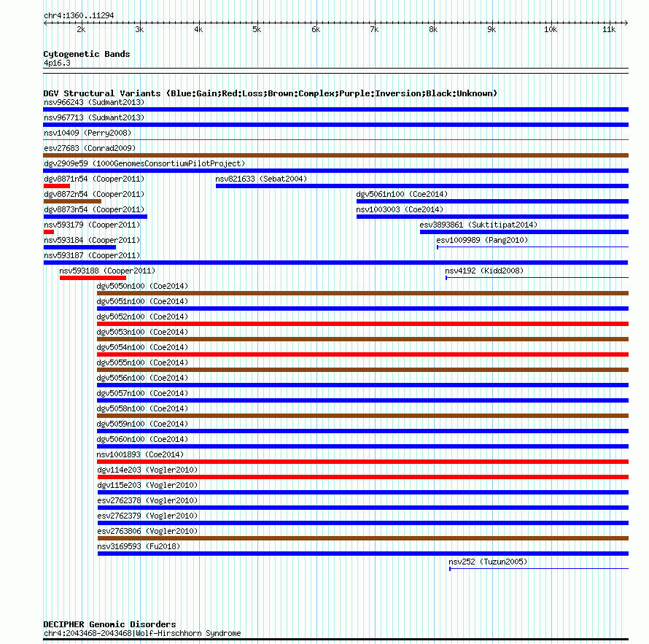The image size is (649, 644).
Task: Open dgv5057n100 (Coe2014) variant
Action: click(x=142, y=393)
